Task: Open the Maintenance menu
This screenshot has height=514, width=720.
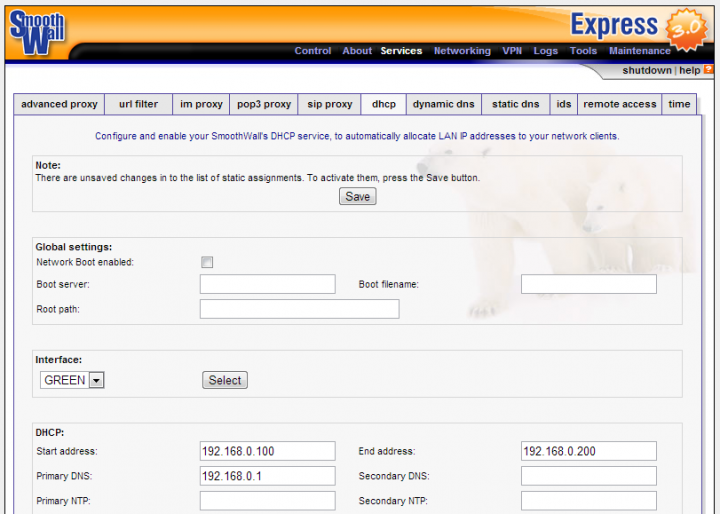Action: pyautogui.click(x=640, y=51)
